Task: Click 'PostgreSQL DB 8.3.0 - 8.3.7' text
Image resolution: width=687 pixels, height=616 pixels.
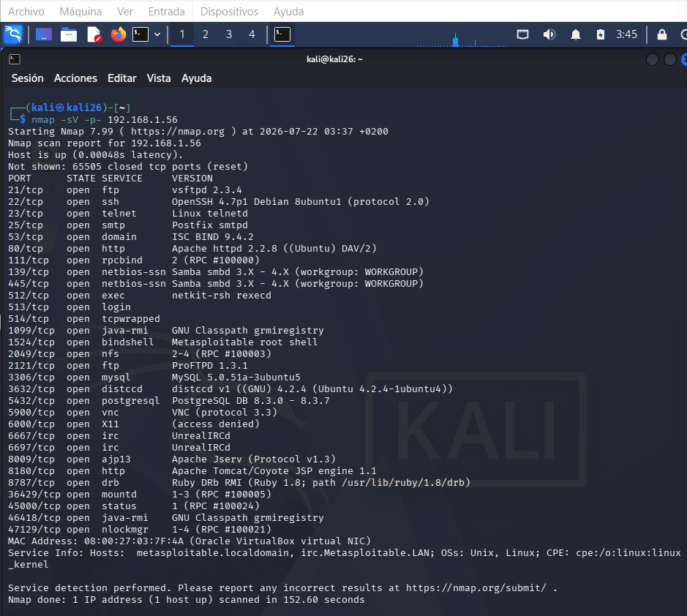Action: (x=251, y=401)
